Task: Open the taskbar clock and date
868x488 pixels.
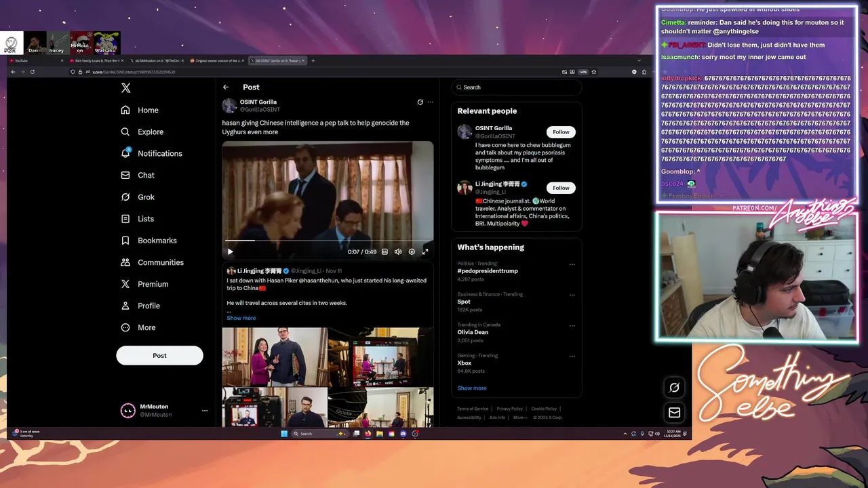Action: [x=673, y=434]
